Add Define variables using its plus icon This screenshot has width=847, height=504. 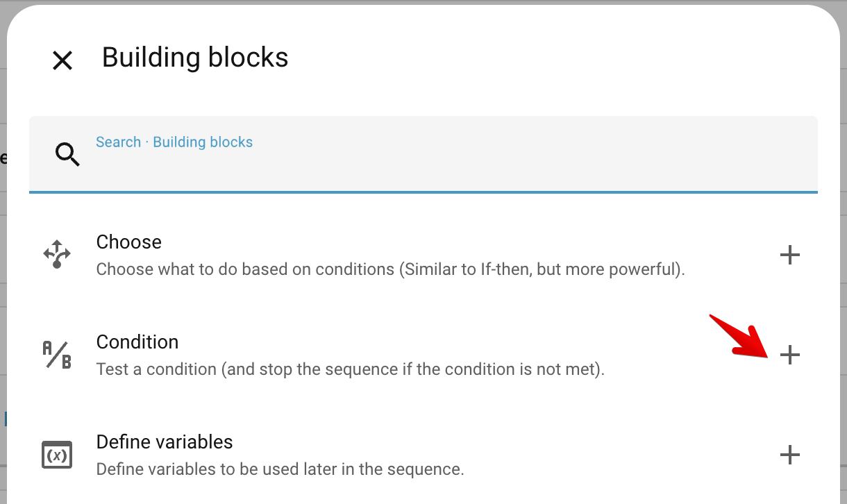(x=789, y=455)
